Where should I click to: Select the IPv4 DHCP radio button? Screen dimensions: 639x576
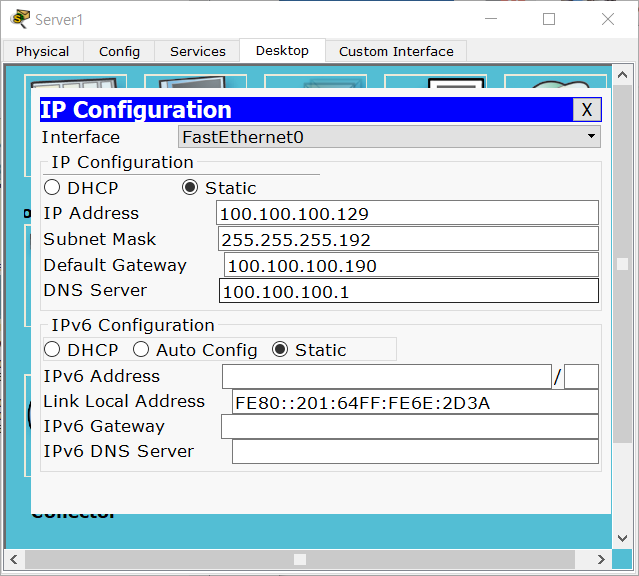(52, 188)
